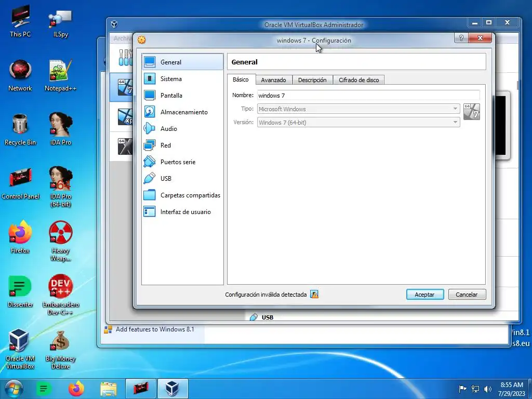The height and width of the screenshot is (399, 532).
Task: Select the Windows 7 VM in manager list
Action: point(122,87)
